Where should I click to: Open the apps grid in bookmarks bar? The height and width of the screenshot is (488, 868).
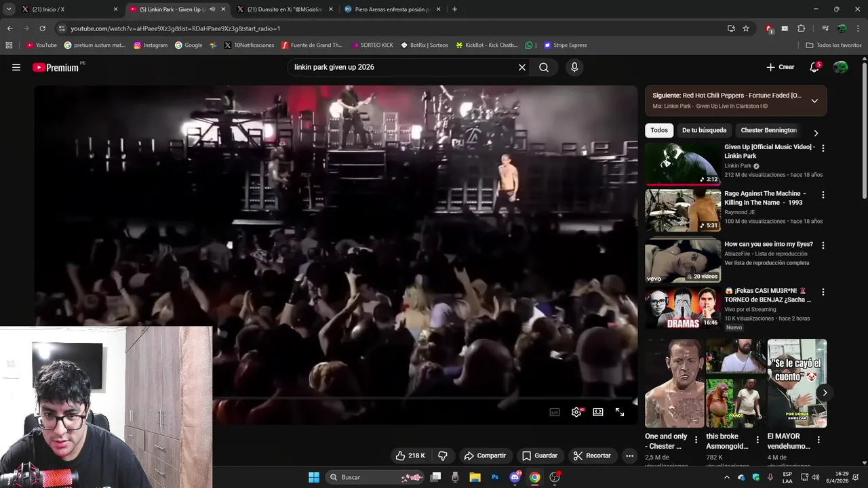point(9,45)
